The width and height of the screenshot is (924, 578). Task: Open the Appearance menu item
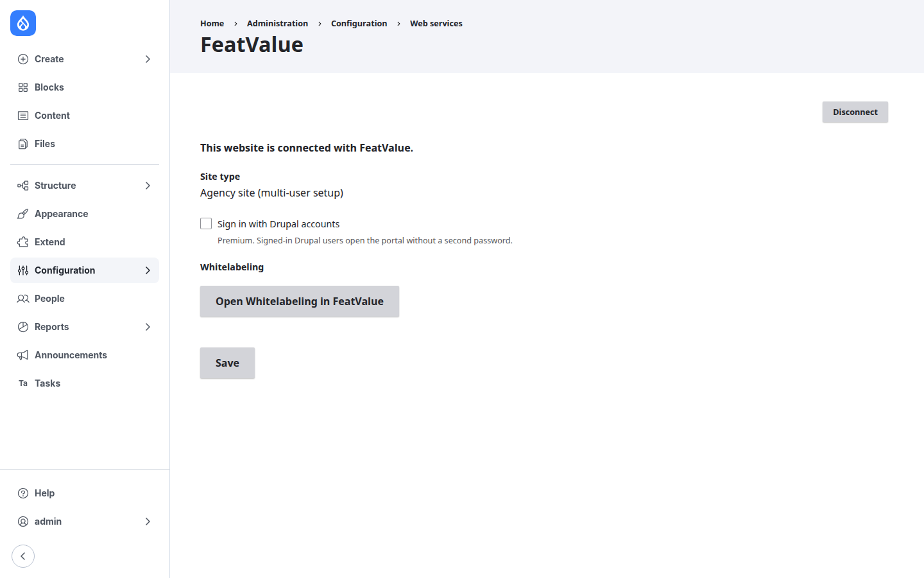point(85,214)
